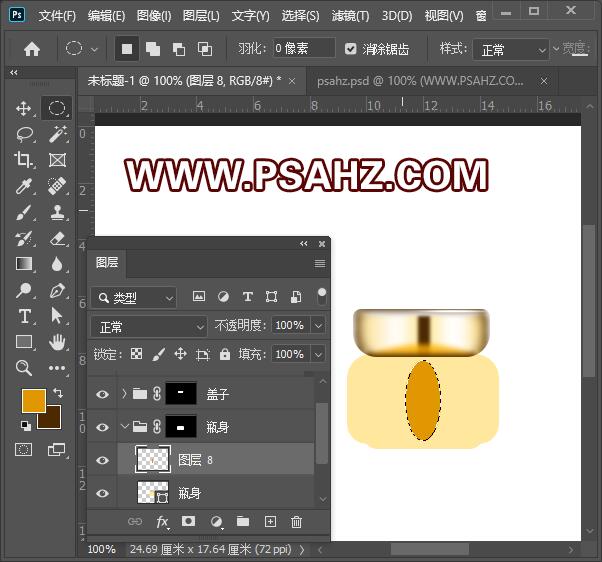The image size is (602, 562).
Task: Select the Magic Wand tool
Action: pos(58,134)
